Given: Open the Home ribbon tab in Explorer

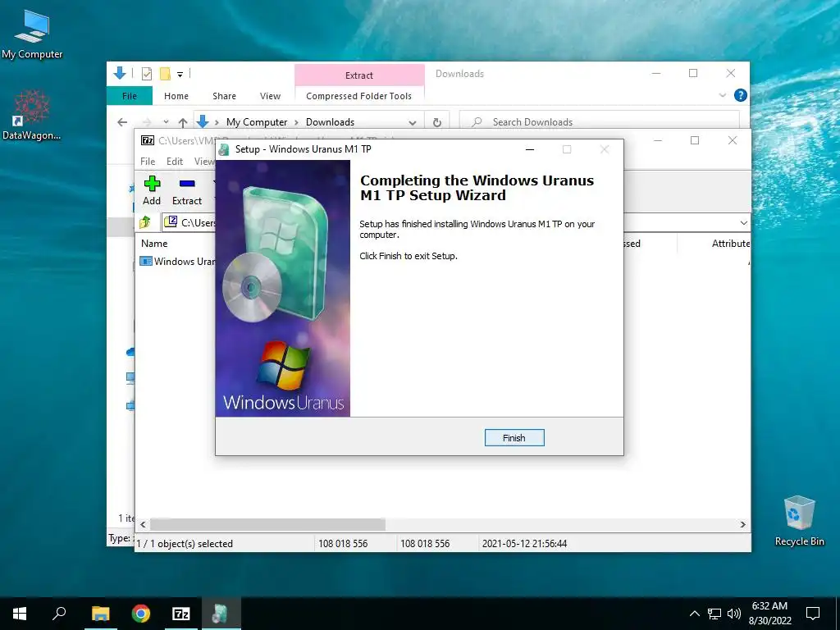Looking at the screenshot, I should pos(176,96).
